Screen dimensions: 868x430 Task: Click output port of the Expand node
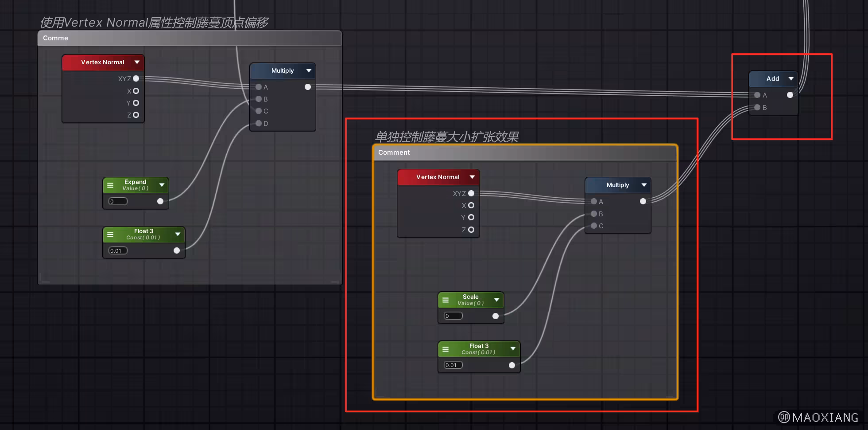160,201
